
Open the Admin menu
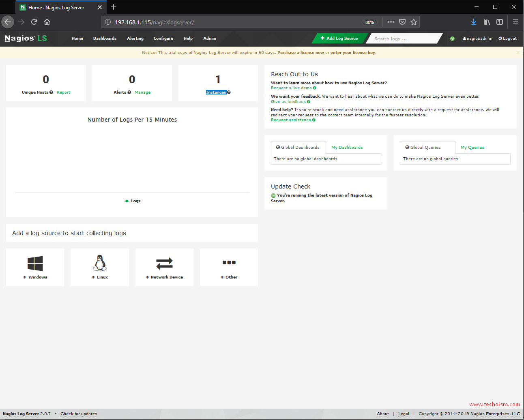210,39
